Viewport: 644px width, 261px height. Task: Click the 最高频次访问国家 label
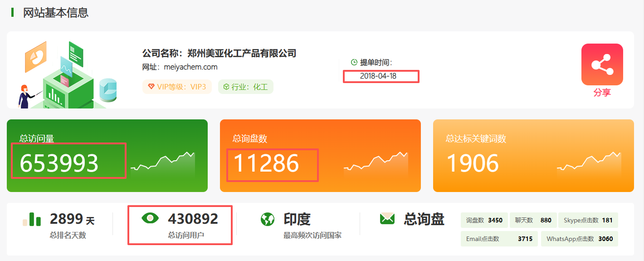[x=312, y=235]
